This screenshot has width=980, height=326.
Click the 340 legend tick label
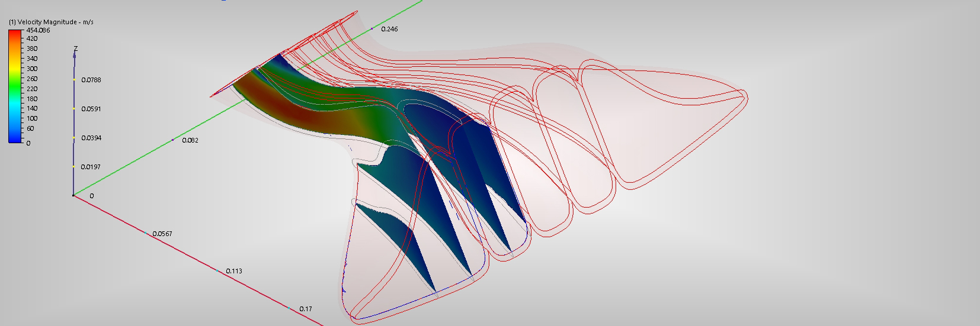click(32, 59)
